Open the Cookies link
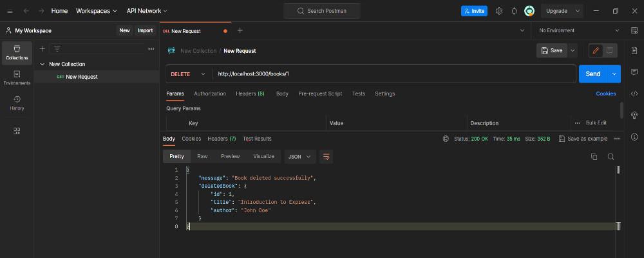The height and width of the screenshot is (258, 644). click(605, 94)
